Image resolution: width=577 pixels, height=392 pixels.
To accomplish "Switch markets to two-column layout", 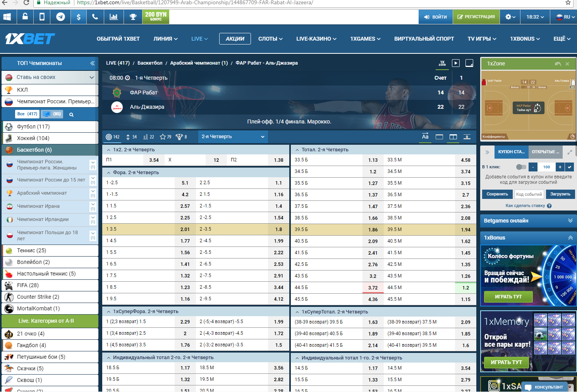I will 453,137.
